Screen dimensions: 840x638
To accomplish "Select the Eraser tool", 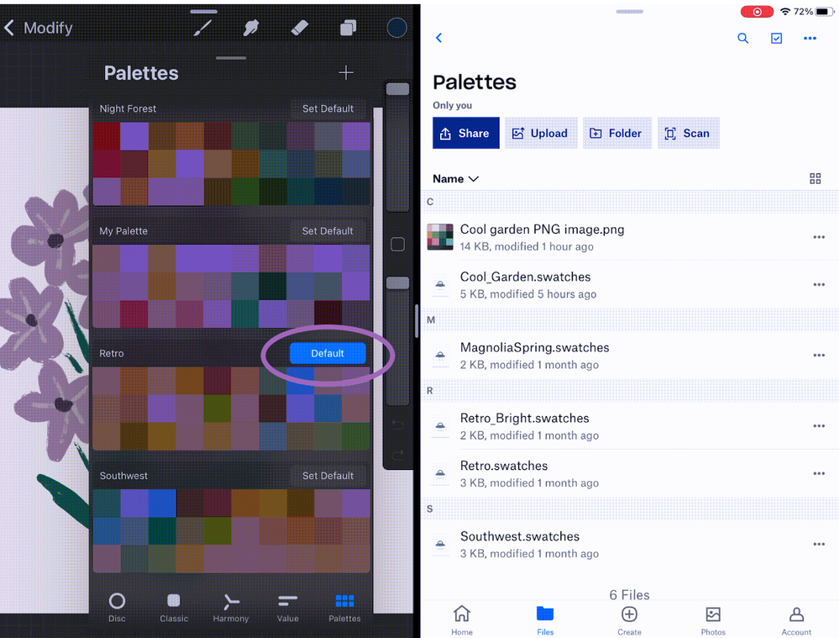I will point(299,28).
